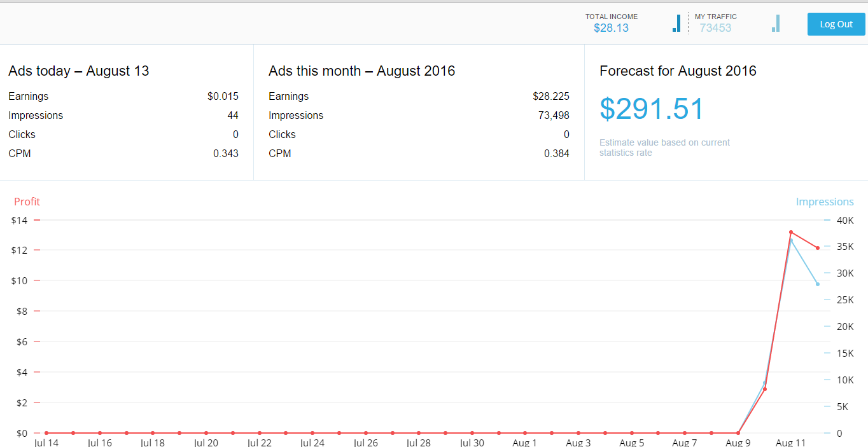Click the My Traffic bar chart icon
Viewport: 868px width, 447px height.
point(776,24)
